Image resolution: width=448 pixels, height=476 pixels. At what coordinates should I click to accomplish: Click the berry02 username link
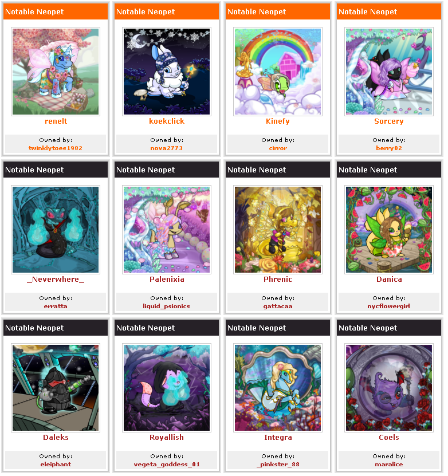click(x=390, y=149)
